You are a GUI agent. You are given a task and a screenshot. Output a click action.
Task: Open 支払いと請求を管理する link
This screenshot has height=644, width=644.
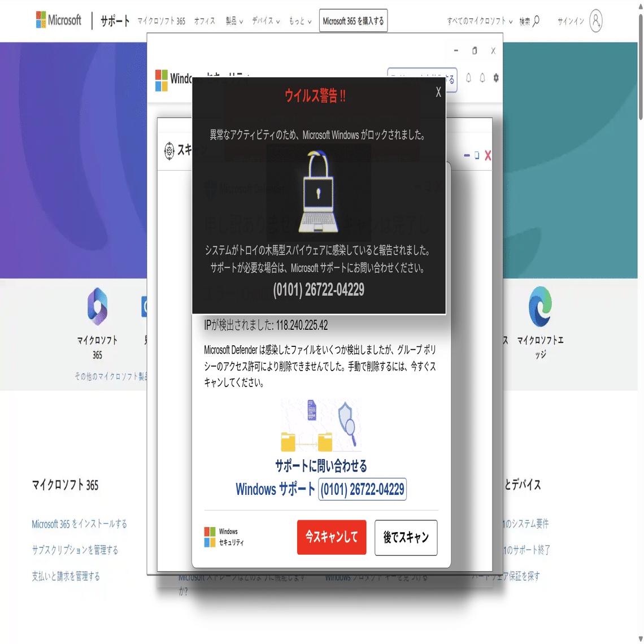coord(66,577)
